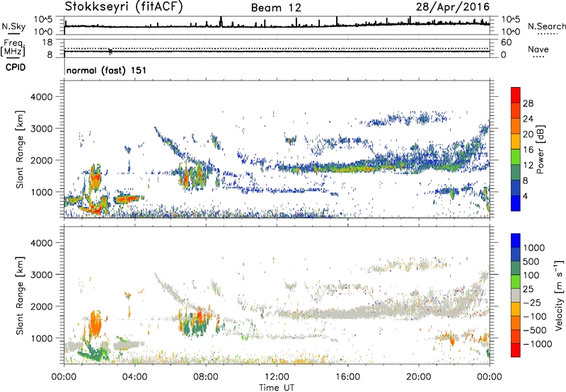
Task: Click the date "28/Apr/2016"
Action: 453,7
